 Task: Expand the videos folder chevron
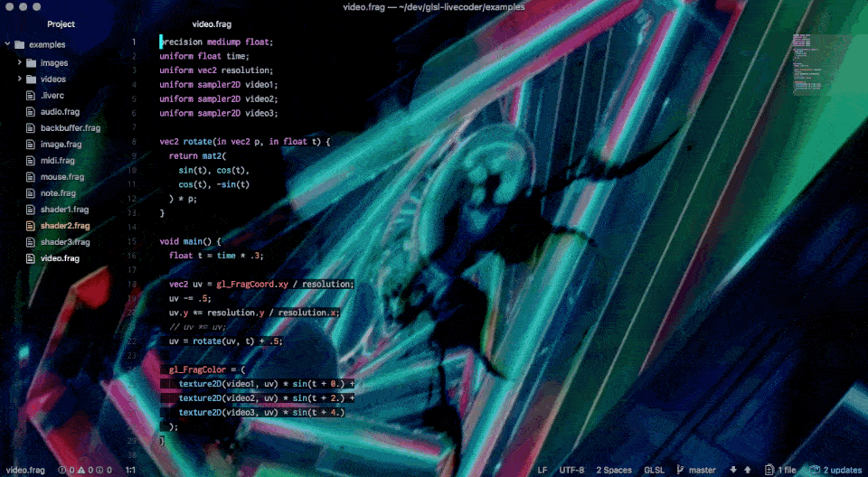20,79
